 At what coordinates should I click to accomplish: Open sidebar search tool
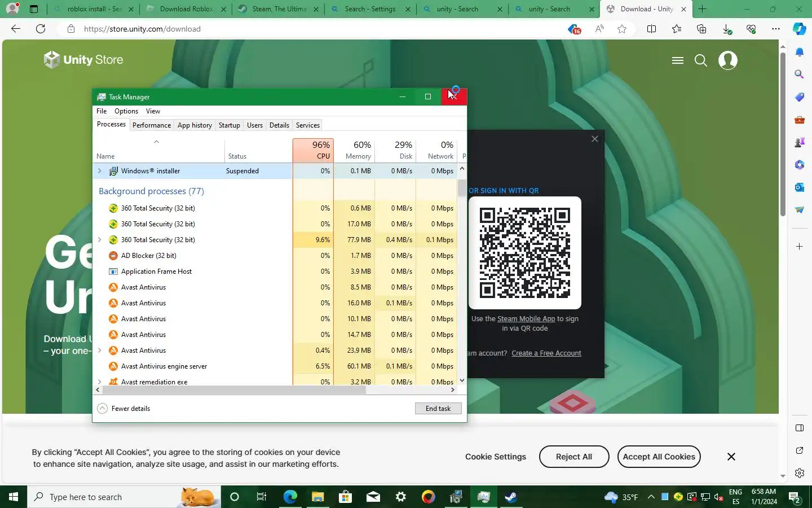pyautogui.click(x=800, y=75)
